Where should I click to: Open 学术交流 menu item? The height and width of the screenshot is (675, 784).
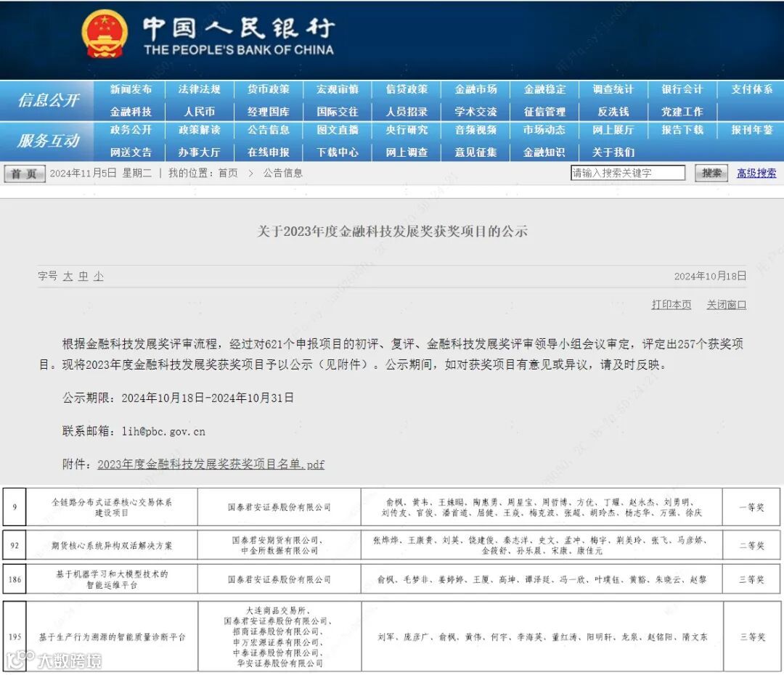point(475,112)
